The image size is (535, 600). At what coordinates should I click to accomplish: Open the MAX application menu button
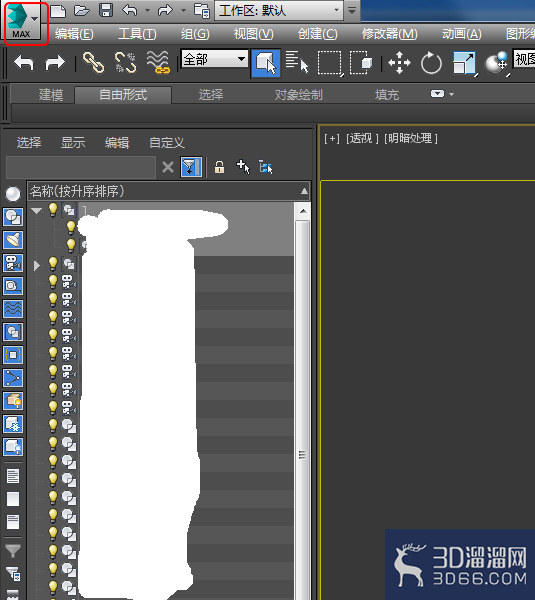click(x=23, y=21)
